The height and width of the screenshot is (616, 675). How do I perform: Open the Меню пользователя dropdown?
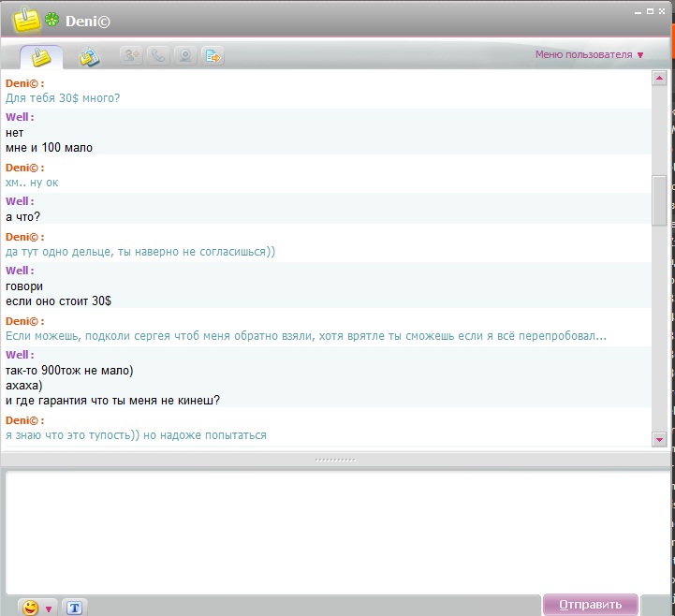point(589,54)
